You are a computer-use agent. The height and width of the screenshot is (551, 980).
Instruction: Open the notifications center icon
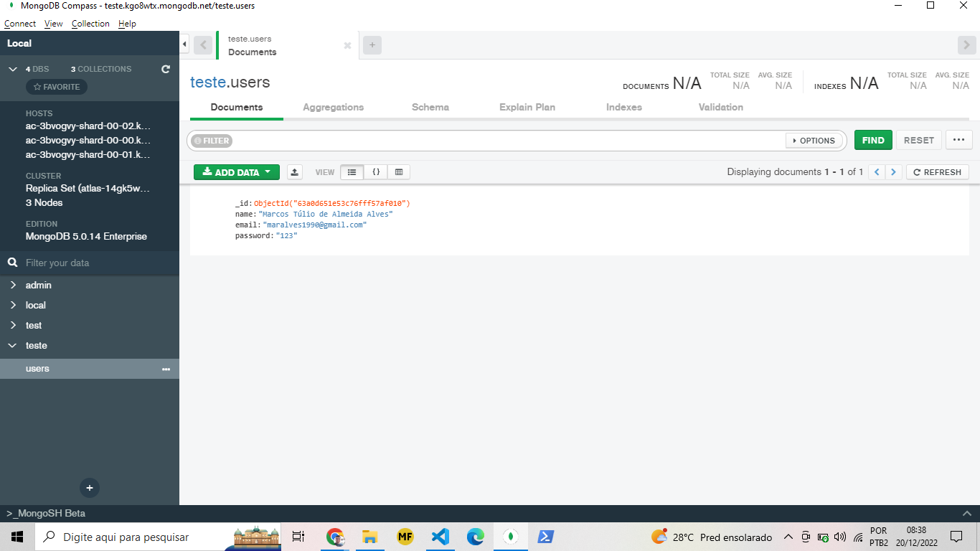956,537
